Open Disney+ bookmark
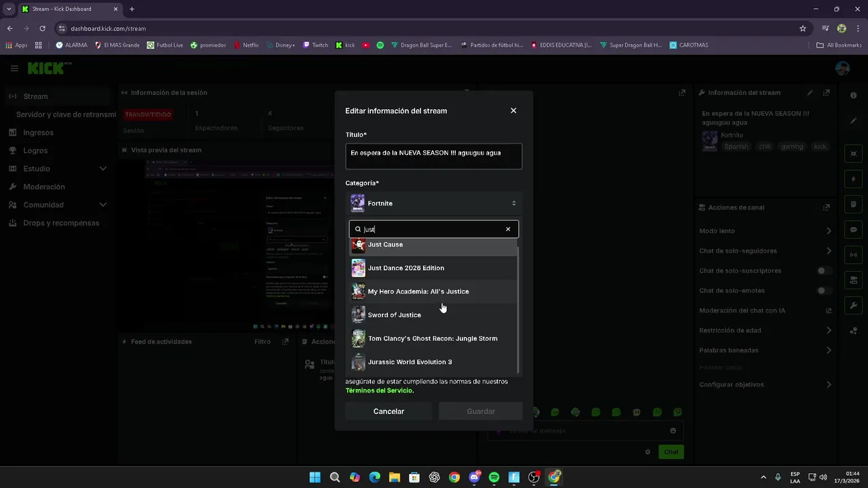This screenshot has width=868, height=488. click(281, 45)
